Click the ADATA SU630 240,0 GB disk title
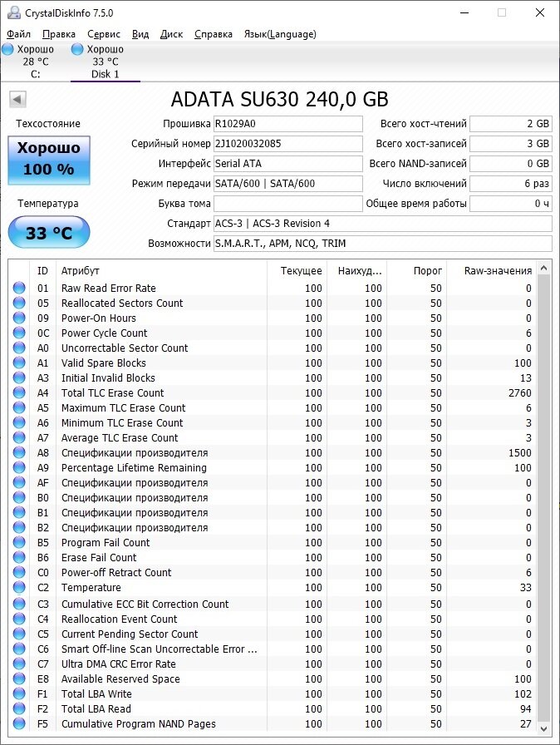 coord(279,99)
